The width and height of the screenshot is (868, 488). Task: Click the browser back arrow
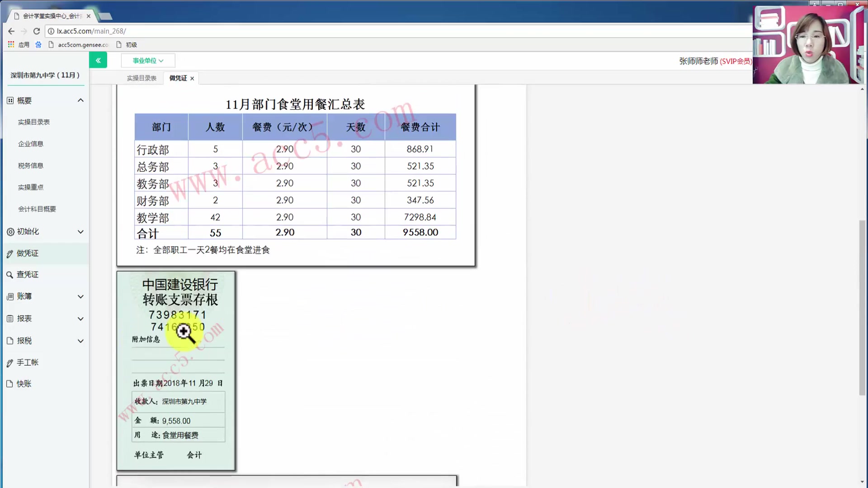click(11, 31)
